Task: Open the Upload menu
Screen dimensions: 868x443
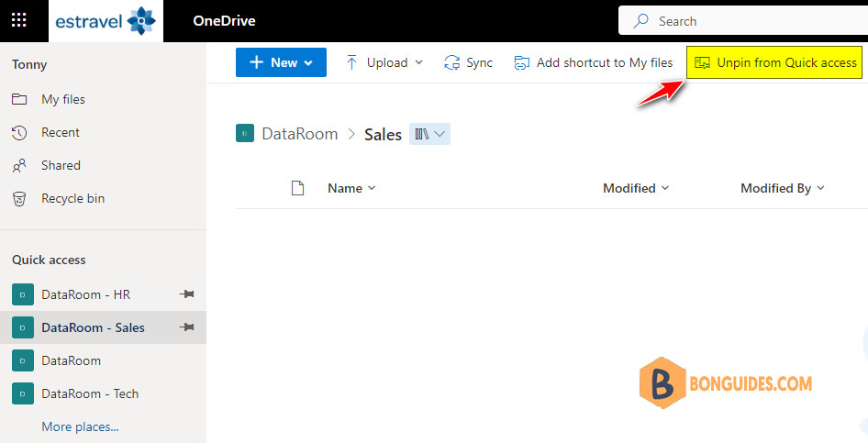Action: click(x=384, y=62)
